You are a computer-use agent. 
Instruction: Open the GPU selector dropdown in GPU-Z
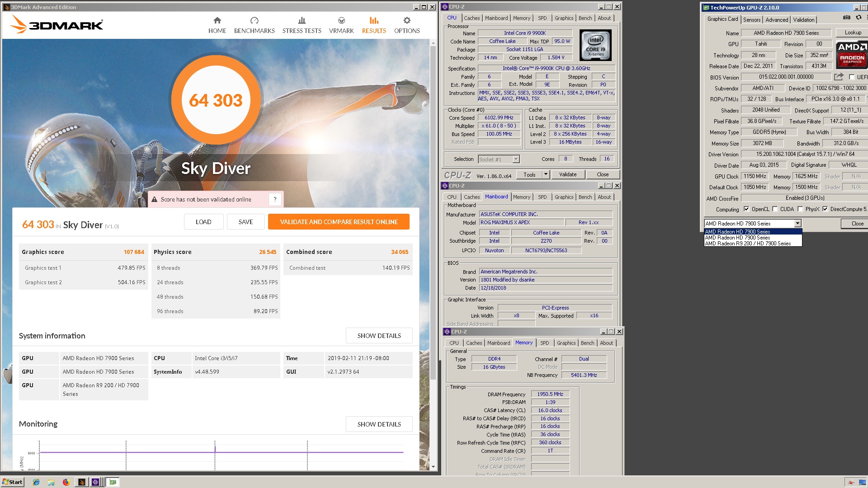797,223
